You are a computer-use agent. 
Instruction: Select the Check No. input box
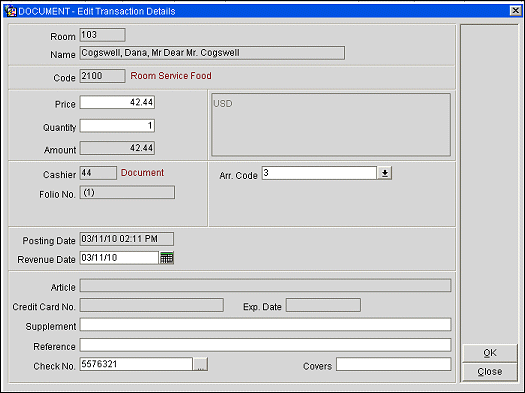coord(136,364)
